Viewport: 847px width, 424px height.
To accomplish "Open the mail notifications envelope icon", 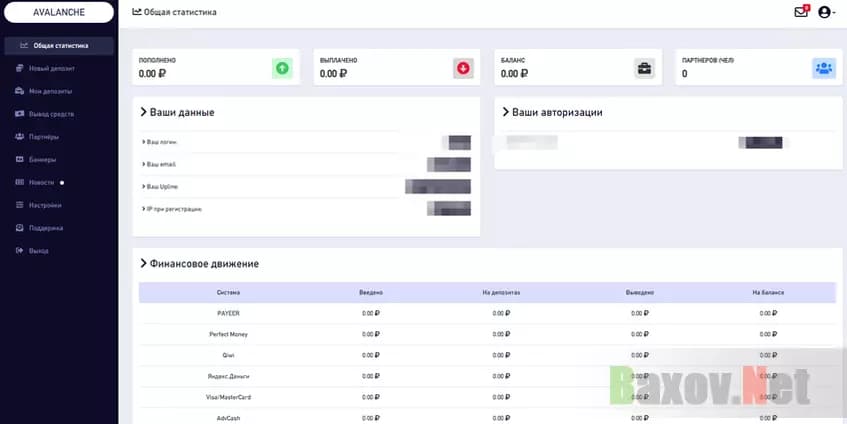I will tap(800, 12).
